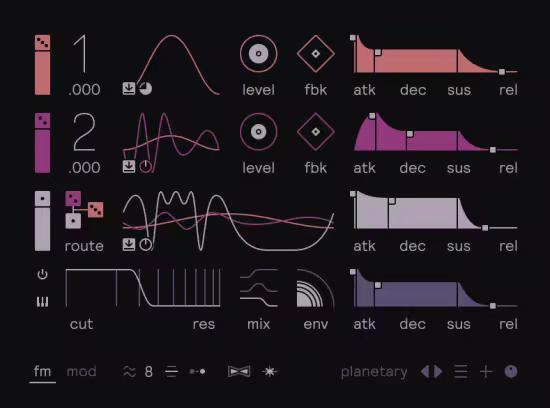
Task: Click the starburst icon in bottom bar
Action: (x=269, y=372)
